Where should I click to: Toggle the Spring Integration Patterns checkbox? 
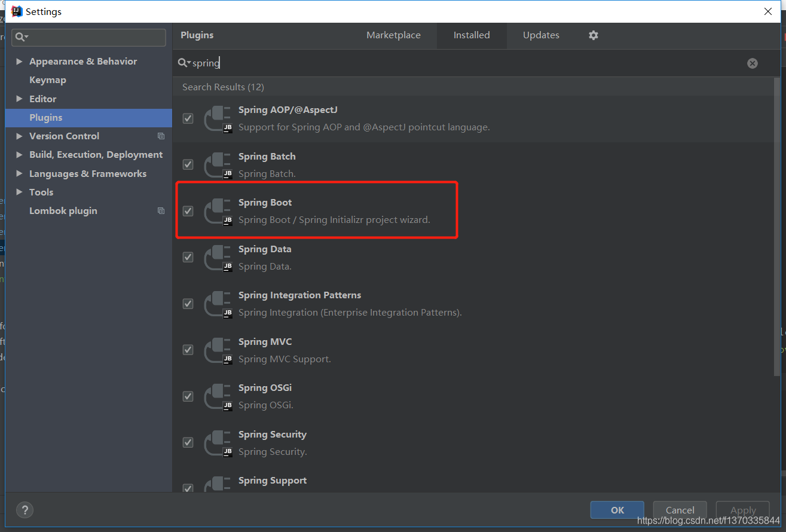pos(188,304)
